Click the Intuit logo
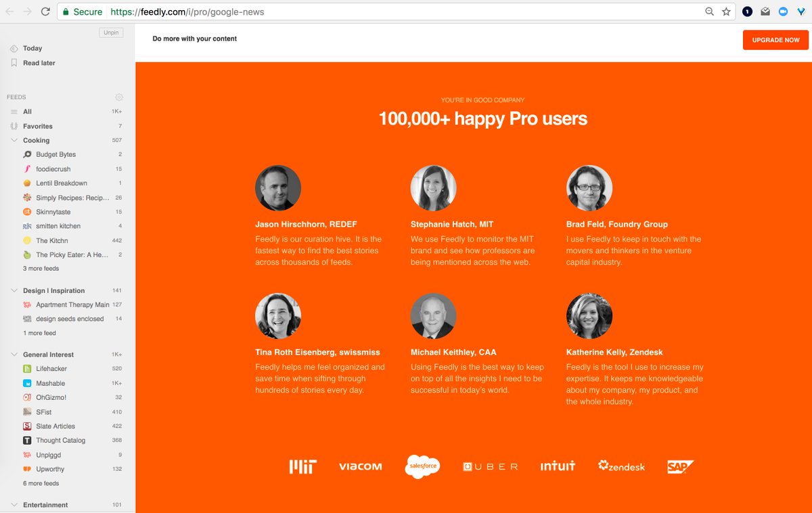Viewport: 812px width, 513px height. 558,466
